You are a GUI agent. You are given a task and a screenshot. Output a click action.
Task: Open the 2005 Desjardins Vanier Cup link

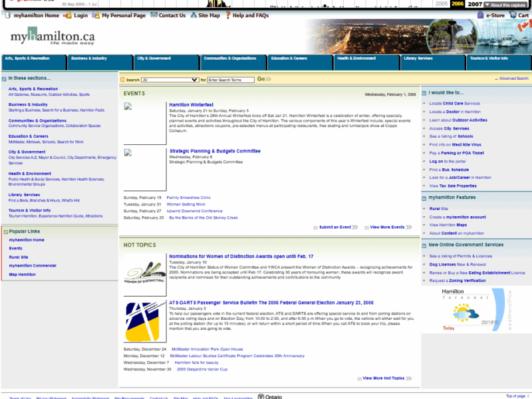coord(202,369)
